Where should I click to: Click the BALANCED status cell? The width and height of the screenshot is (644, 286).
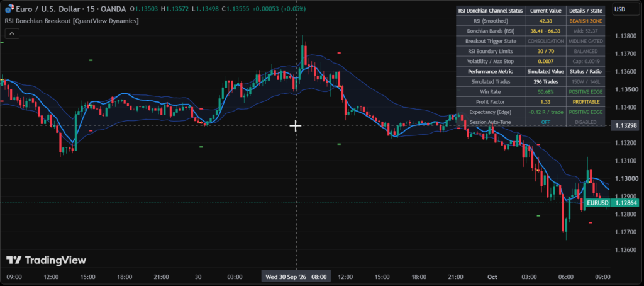(586, 51)
